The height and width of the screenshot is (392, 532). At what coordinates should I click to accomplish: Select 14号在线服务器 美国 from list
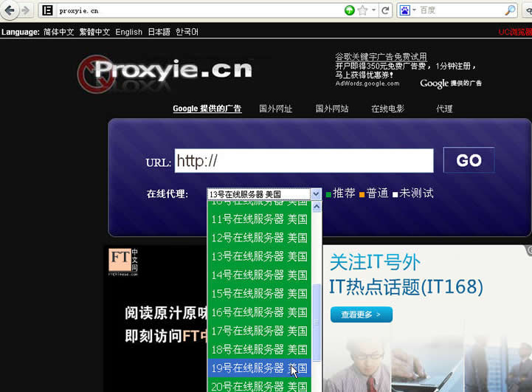pyautogui.click(x=259, y=275)
